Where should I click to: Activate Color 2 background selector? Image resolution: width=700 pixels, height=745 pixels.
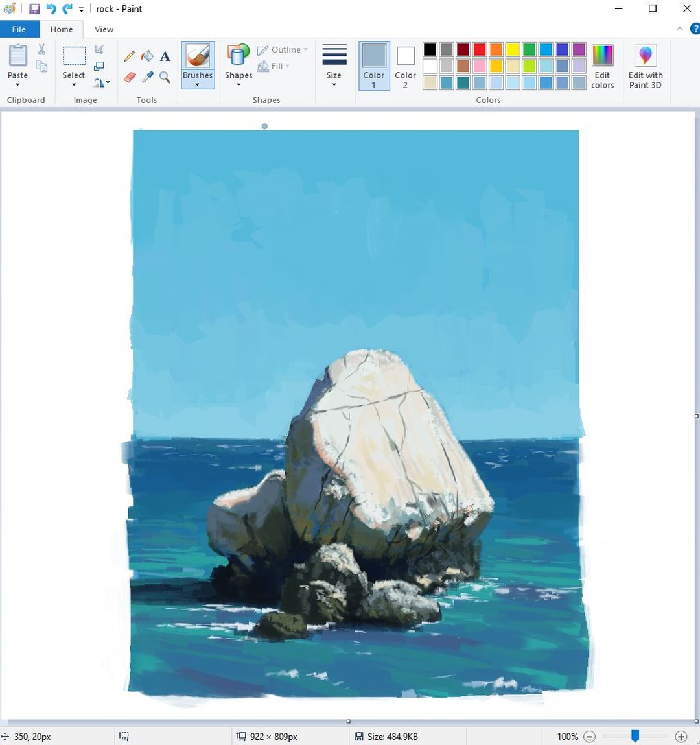405,66
